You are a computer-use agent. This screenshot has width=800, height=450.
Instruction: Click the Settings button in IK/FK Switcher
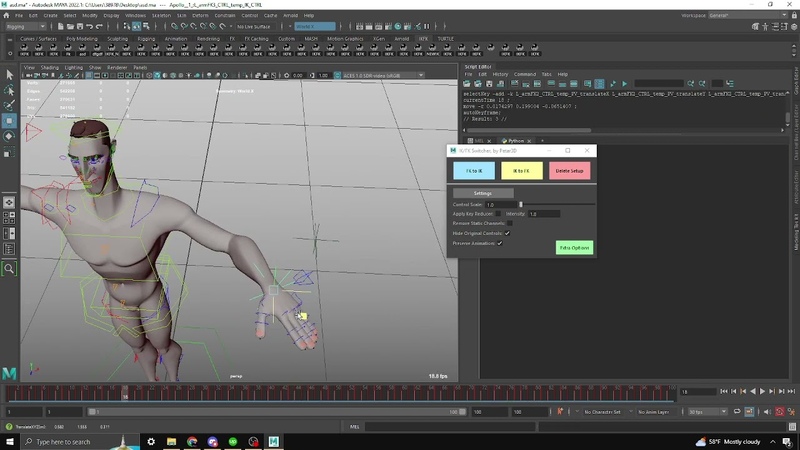483,193
